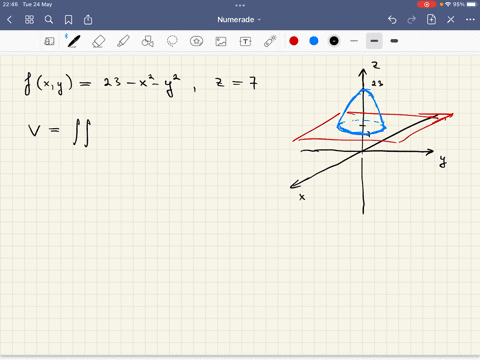Select the Eraser tool

[x=98, y=41]
